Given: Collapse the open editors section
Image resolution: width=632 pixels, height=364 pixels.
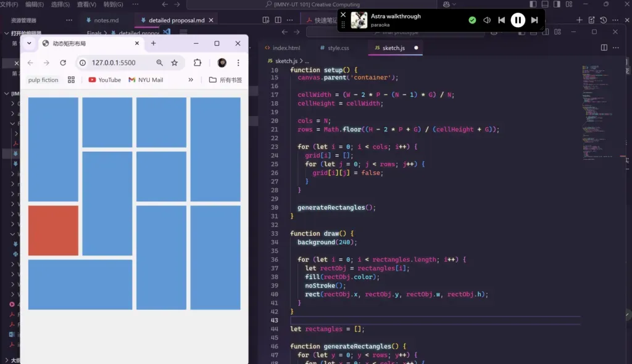Looking at the screenshot, I should point(6,33).
